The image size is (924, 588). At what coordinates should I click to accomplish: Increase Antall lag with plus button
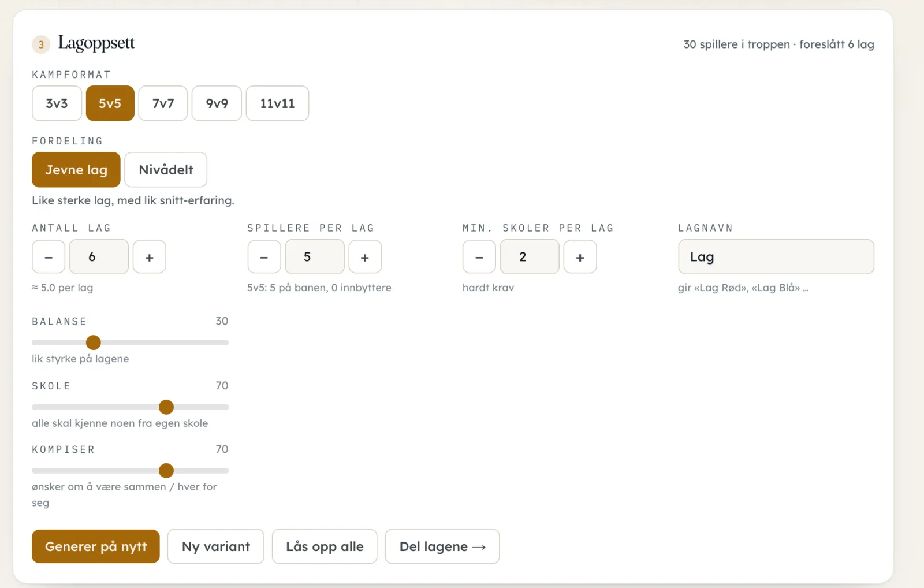150,257
